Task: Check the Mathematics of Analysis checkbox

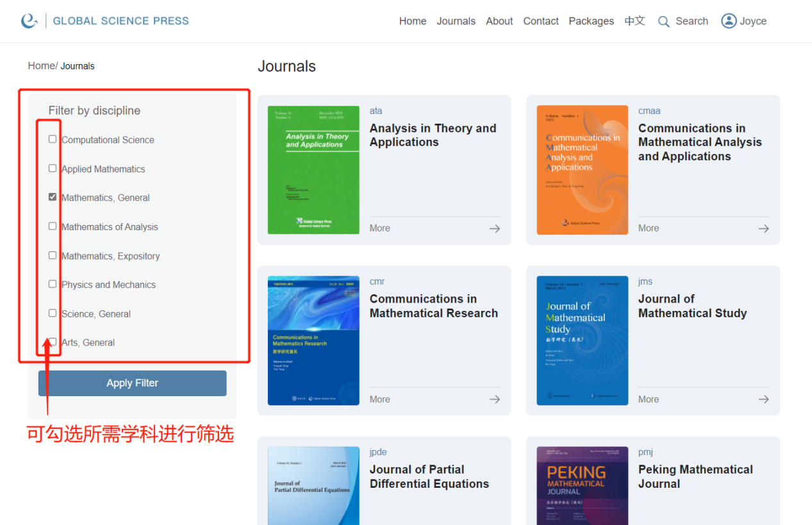Action: tap(53, 226)
